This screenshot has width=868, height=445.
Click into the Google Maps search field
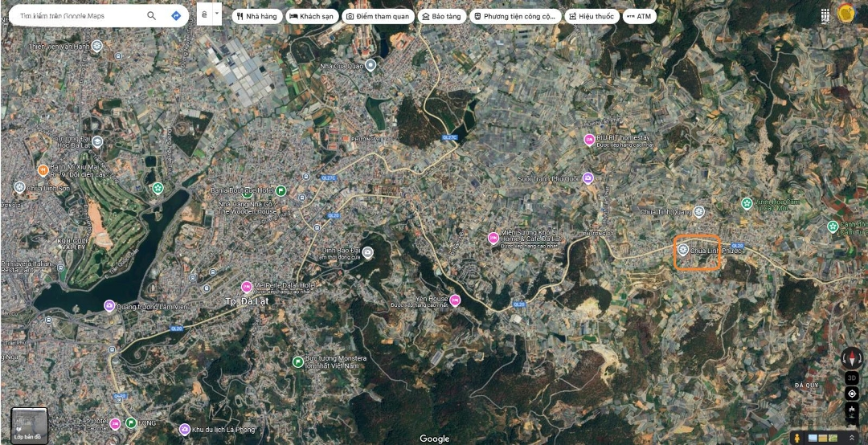click(x=76, y=16)
